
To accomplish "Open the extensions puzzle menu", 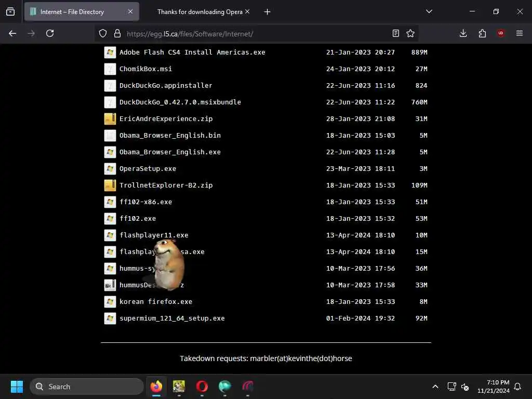I will [x=482, y=33].
